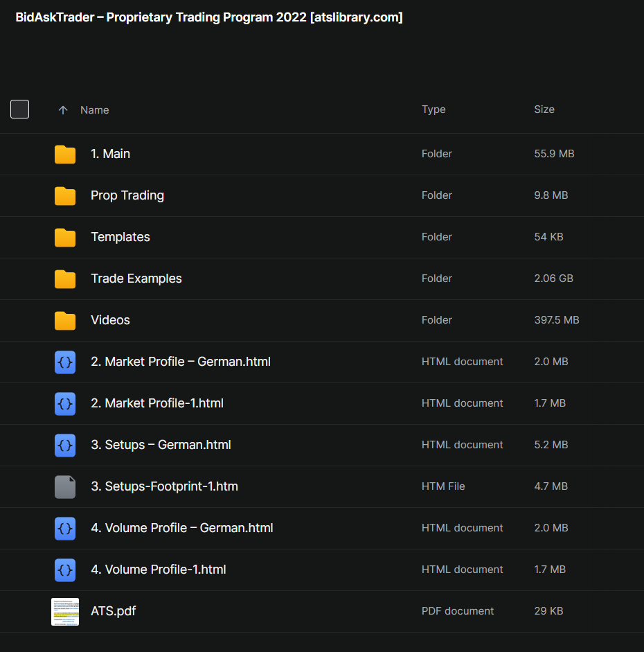Image resolution: width=644 pixels, height=652 pixels.
Task: Open the Prop Trading folder name
Action: pyautogui.click(x=127, y=195)
